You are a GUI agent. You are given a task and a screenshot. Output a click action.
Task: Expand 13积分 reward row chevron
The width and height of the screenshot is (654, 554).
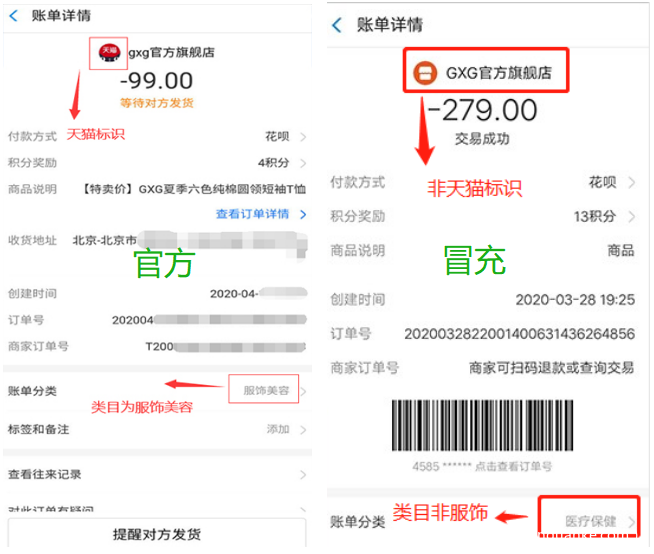pos(632,217)
